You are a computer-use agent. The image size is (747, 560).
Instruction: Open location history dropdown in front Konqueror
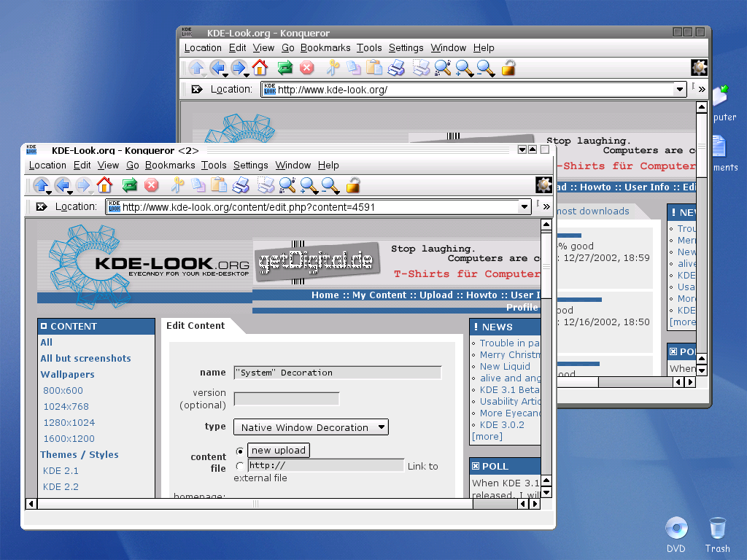(x=525, y=207)
